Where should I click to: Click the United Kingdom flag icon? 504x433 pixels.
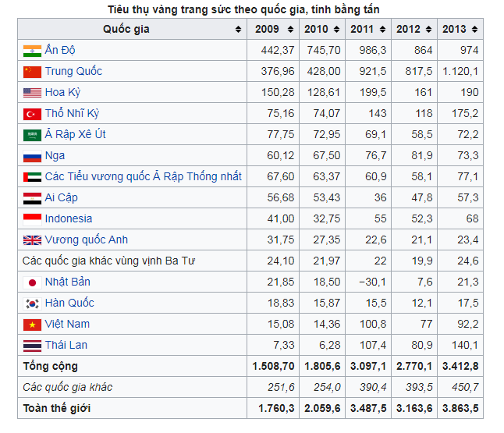click(x=32, y=240)
